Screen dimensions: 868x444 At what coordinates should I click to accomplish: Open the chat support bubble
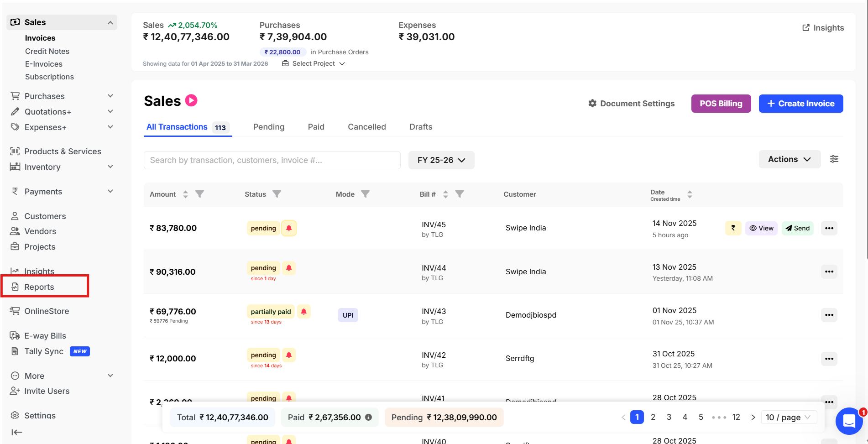849,421
